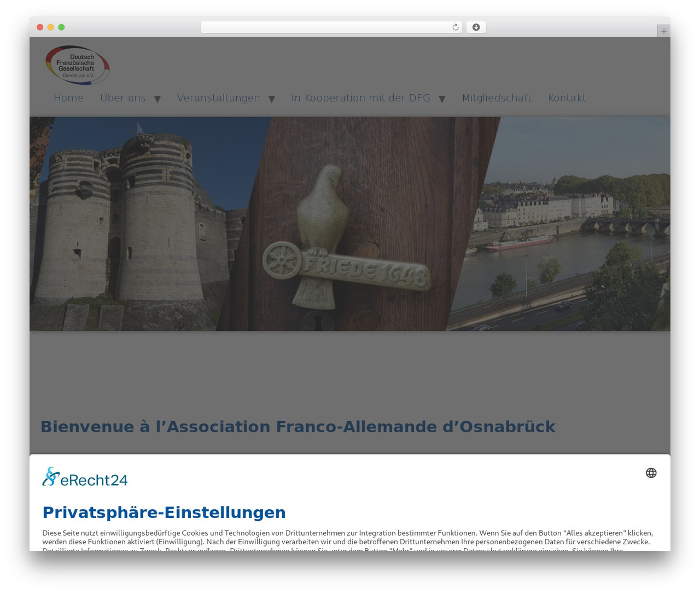Click the Friede 1648 banner image
This screenshot has width=700, height=593.
[350, 224]
